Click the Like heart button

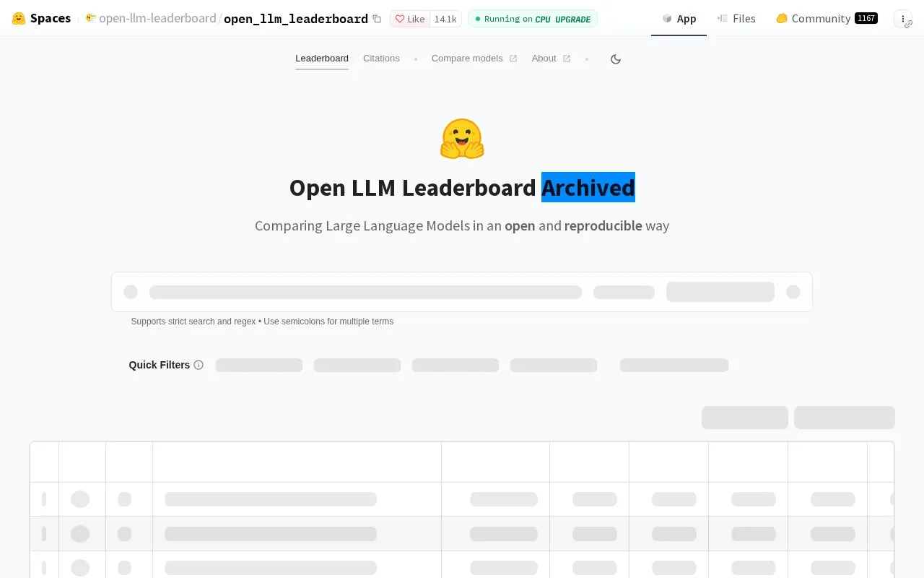click(x=410, y=19)
